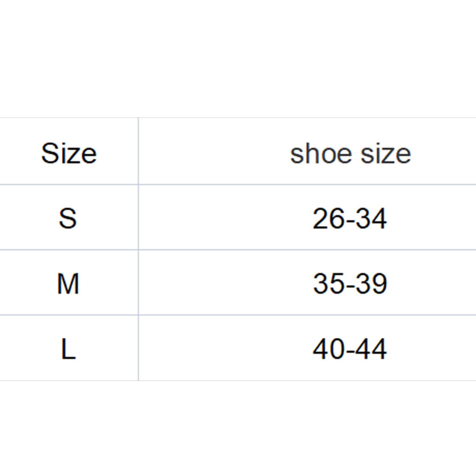Click the 35-39 shoe size cell
This screenshot has width=476, height=476.
[x=350, y=284]
